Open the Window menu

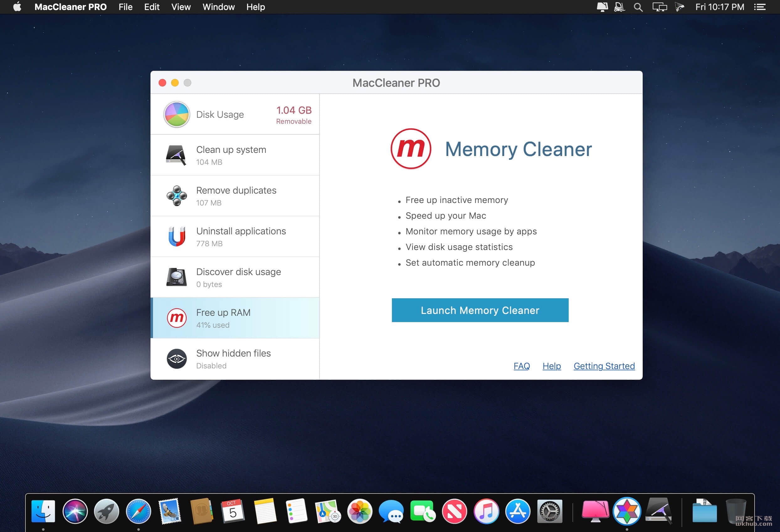pyautogui.click(x=219, y=7)
